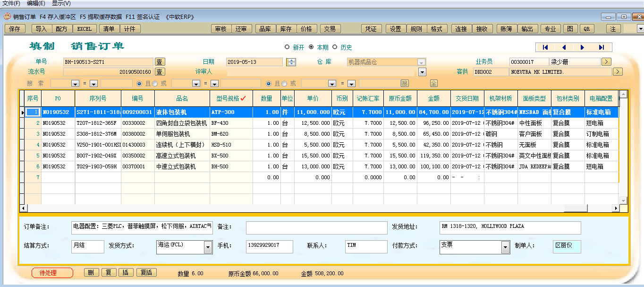This screenshot has height=287, width=644.
Task: Open the 编辑(E) menu
Action: (x=36, y=3)
